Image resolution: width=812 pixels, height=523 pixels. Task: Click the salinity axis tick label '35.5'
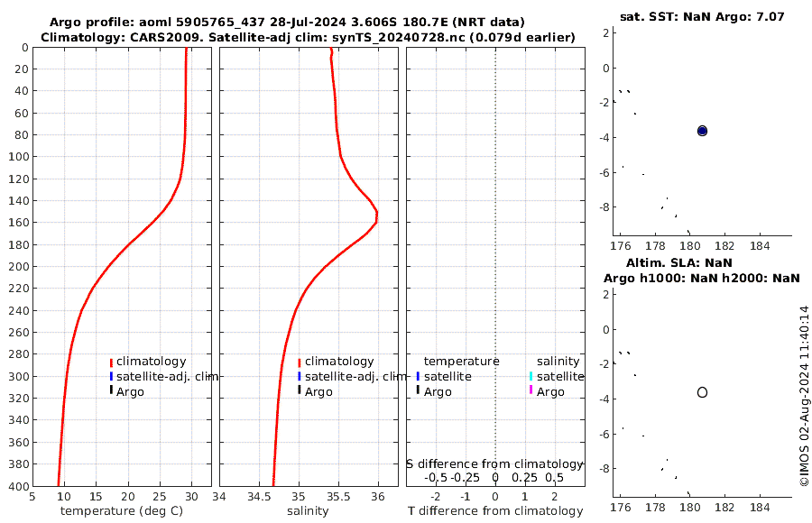tap(338, 497)
